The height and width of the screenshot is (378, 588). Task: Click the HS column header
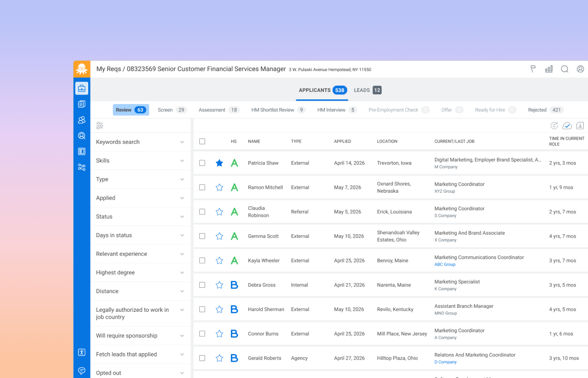(x=234, y=141)
